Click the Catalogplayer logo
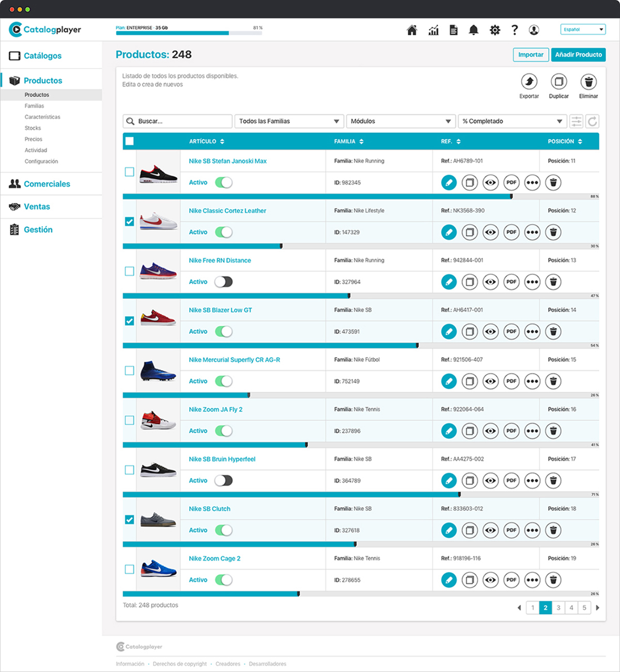The image size is (620, 672). (45, 29)
